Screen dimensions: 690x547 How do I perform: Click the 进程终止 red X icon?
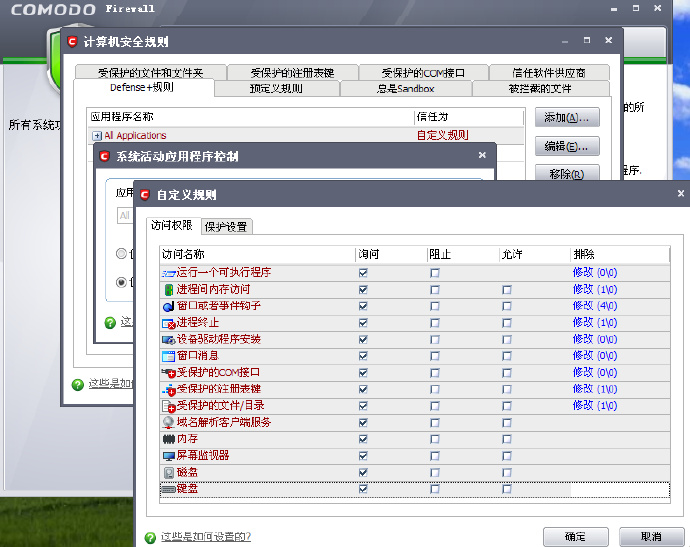(x=169, y=324)
